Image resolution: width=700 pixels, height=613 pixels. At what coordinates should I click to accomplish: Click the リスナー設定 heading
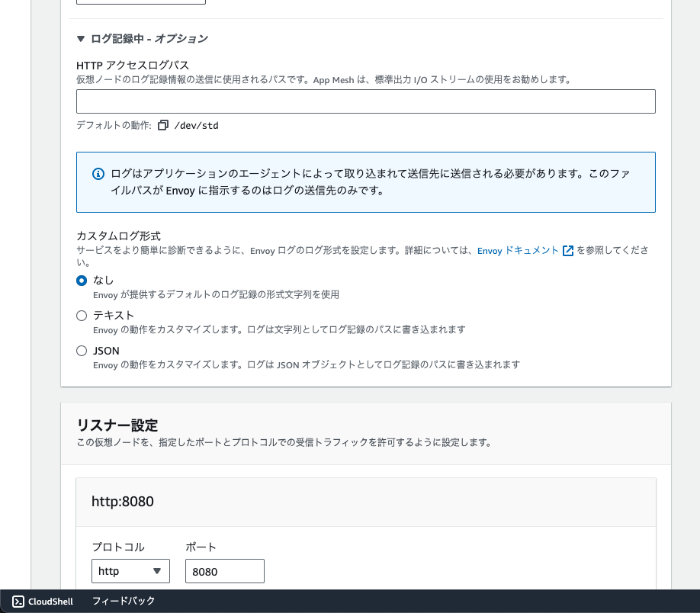coord(117,425)
